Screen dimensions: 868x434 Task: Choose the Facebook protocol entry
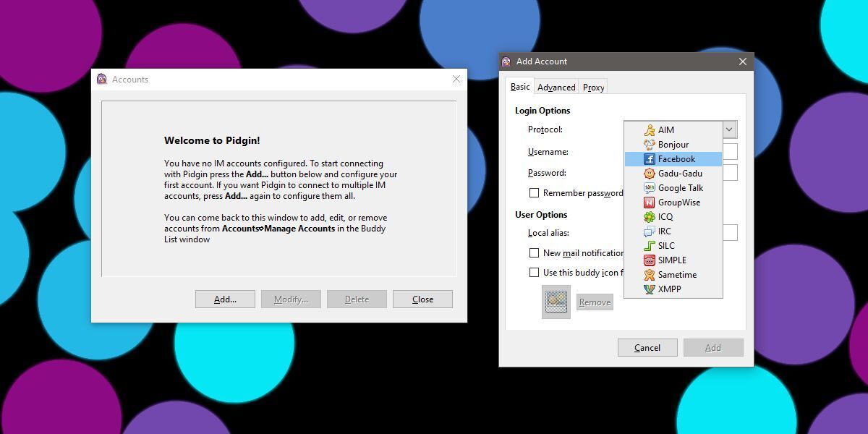point(673,158)
